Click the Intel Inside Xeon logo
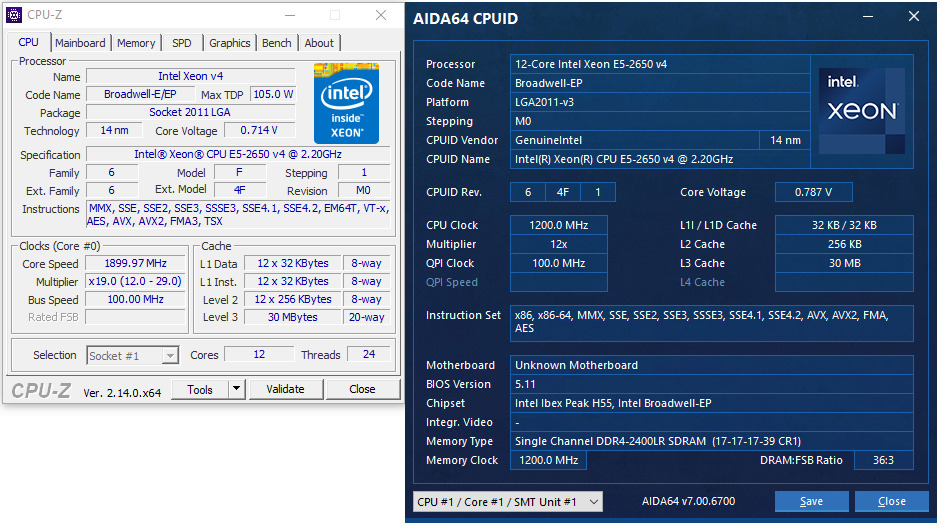This screenshot has height=527, width=942. point(346,101)
